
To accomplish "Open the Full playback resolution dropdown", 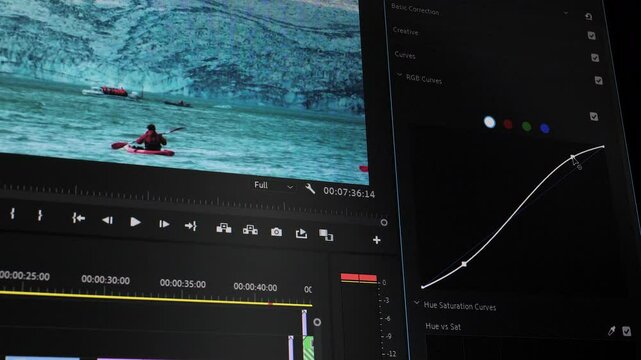I will coord(273,186).
